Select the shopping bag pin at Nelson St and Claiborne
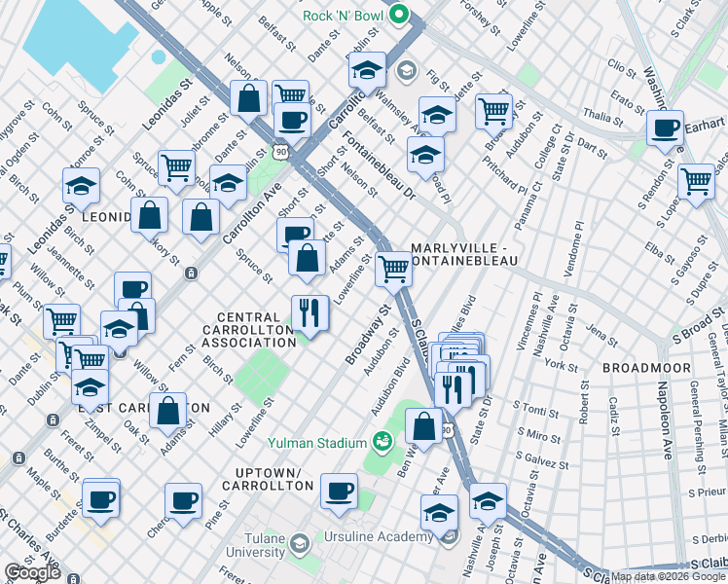The width and height of the screenshot is (728, 584). click(x=248, y=98)
